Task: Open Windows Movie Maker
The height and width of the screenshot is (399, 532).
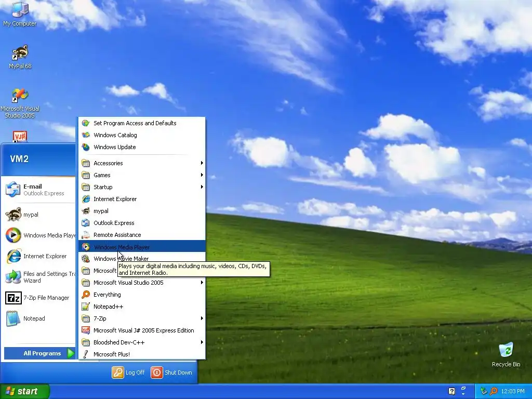Action: pos(142,259)
